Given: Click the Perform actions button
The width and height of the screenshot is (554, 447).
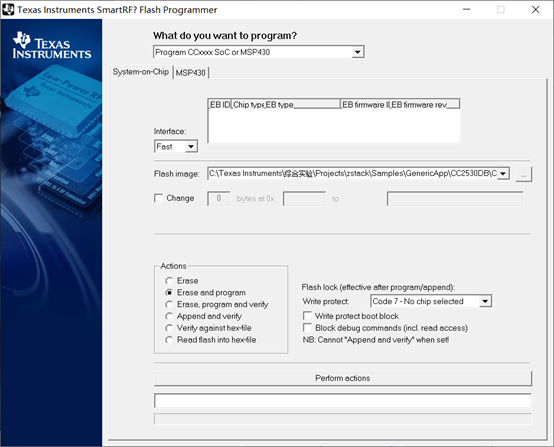Looking at the screenshot, I should coord(343,378).
